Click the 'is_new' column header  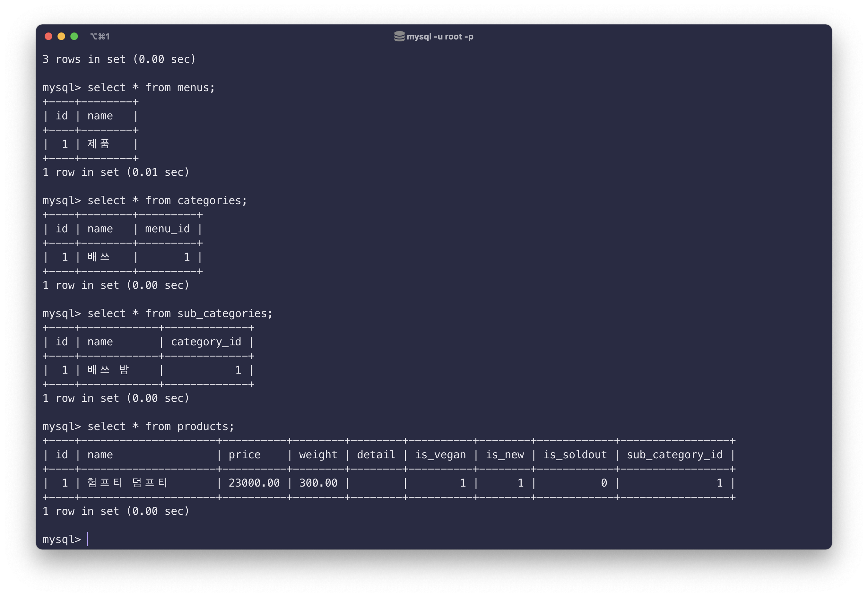pyautogui.click(x=505, y=455)
